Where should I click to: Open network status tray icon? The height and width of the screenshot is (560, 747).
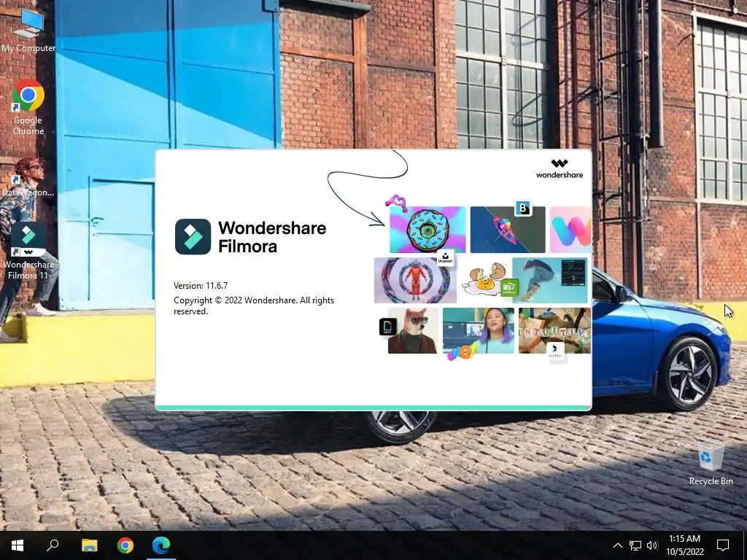[x=635, y=545]
